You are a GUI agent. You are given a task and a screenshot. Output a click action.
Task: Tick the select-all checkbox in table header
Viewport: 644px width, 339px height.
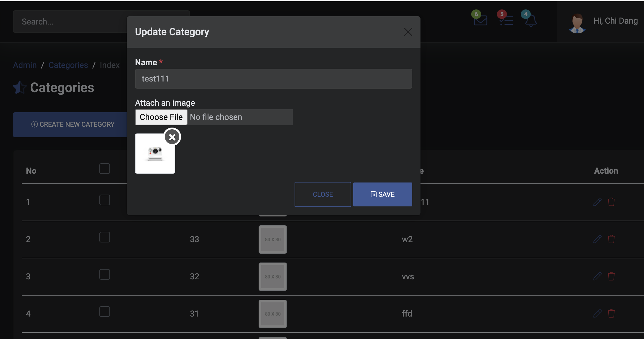tap(105, 169)
